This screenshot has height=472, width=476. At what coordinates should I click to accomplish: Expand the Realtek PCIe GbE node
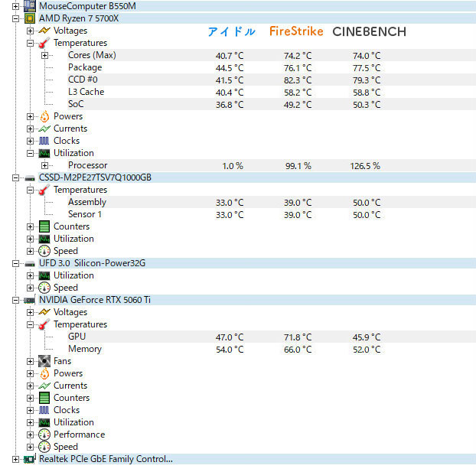pos(15,459)
